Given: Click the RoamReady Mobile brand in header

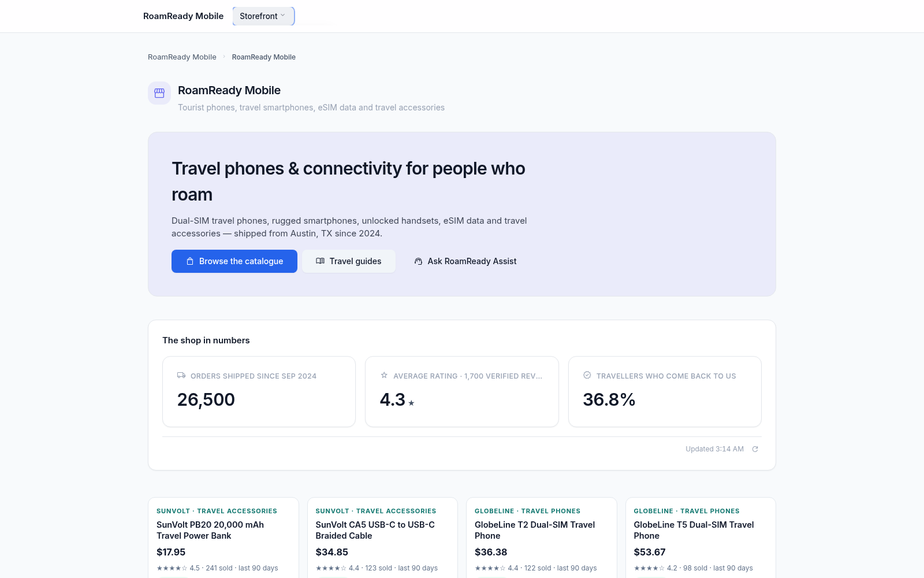Looking at the screenshot, I should click(183, 16).
